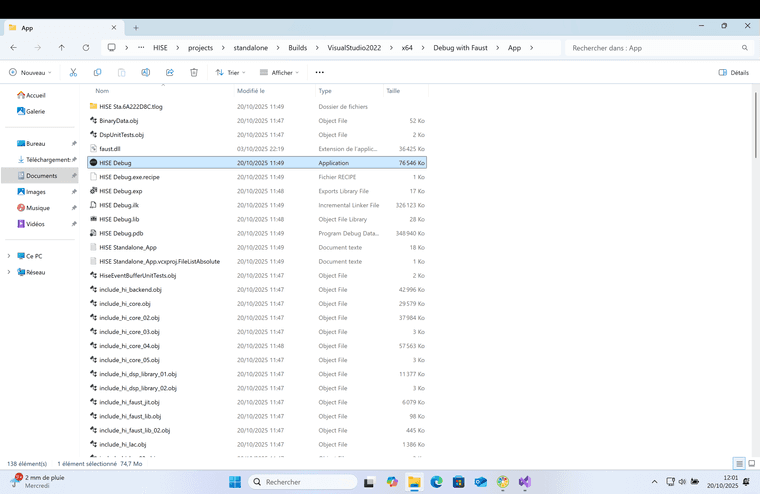The width and height of the screenshot is (760, 494).
Task: Click the Cut scissors icon in toolbar
Action: [x=73, y=72]
